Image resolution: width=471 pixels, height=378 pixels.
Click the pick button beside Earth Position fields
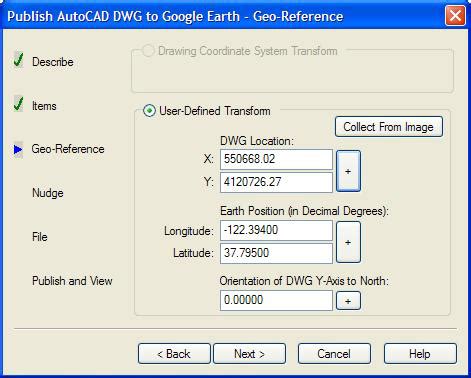(x=348, y=242)
